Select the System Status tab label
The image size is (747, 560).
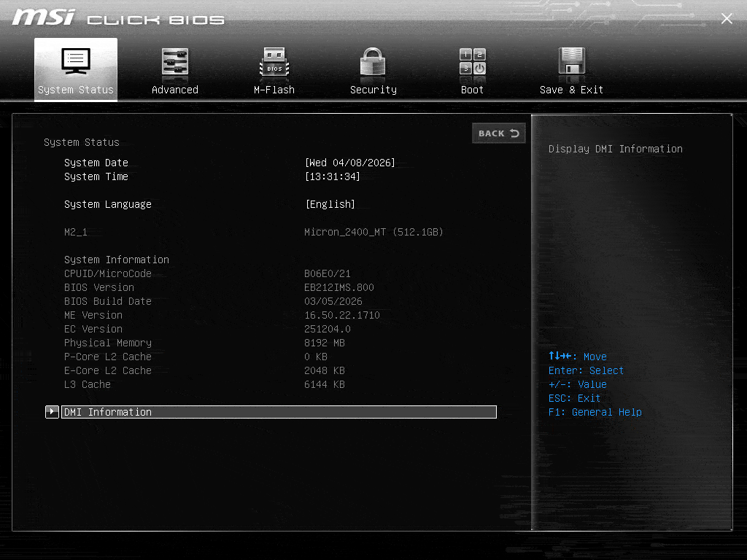(x=76, y=90)
